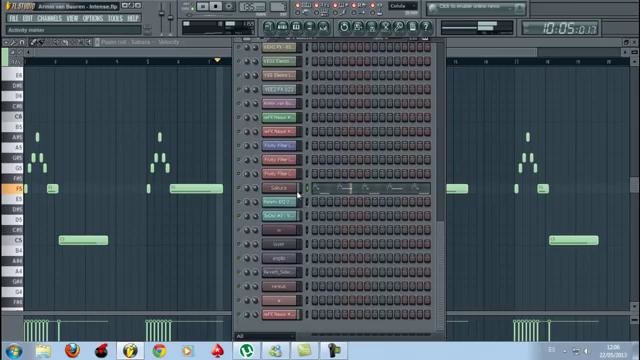Open the All channel filter dropdown
The image size is (640, 360).
click(x=264, y=336)
